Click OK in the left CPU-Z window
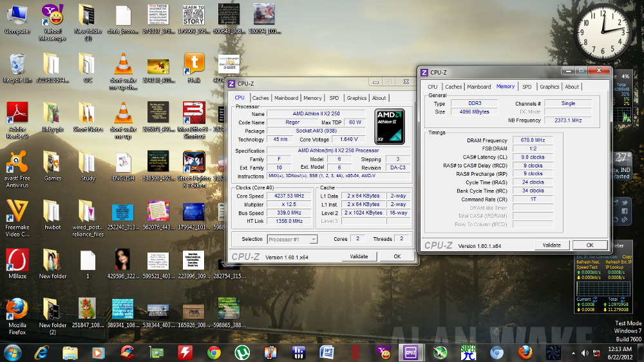 point(397,256)
